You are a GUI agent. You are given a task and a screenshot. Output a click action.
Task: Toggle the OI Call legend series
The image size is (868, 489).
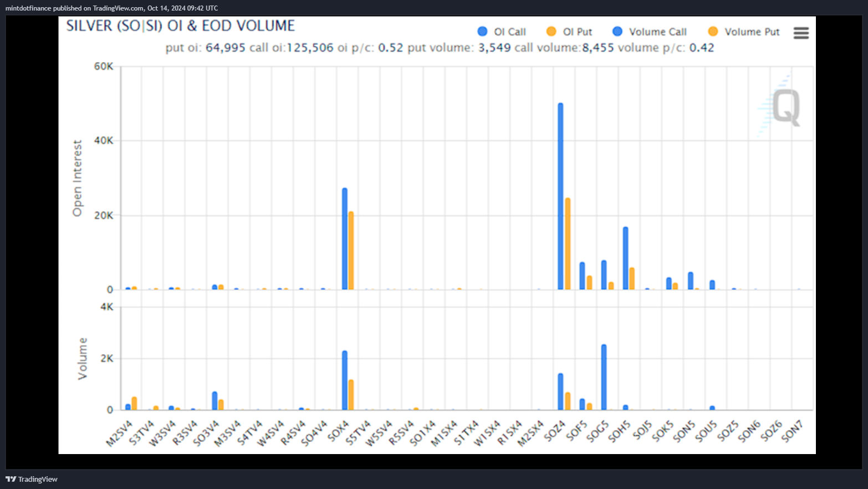click(502, 32)
